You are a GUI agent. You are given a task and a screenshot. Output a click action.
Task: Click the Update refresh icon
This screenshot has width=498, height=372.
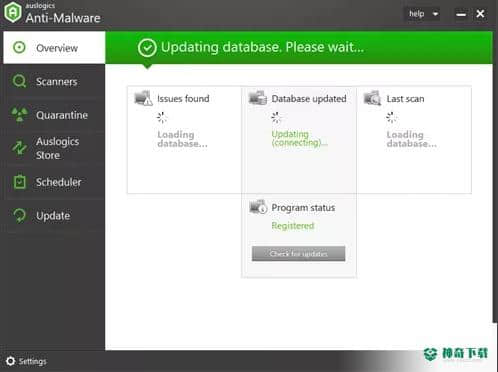20,215
